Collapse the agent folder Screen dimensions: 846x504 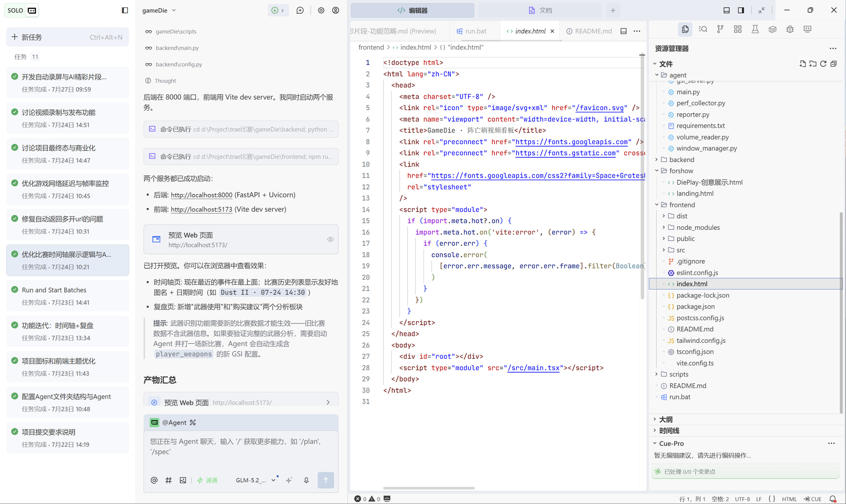click(x=656, y=75)
